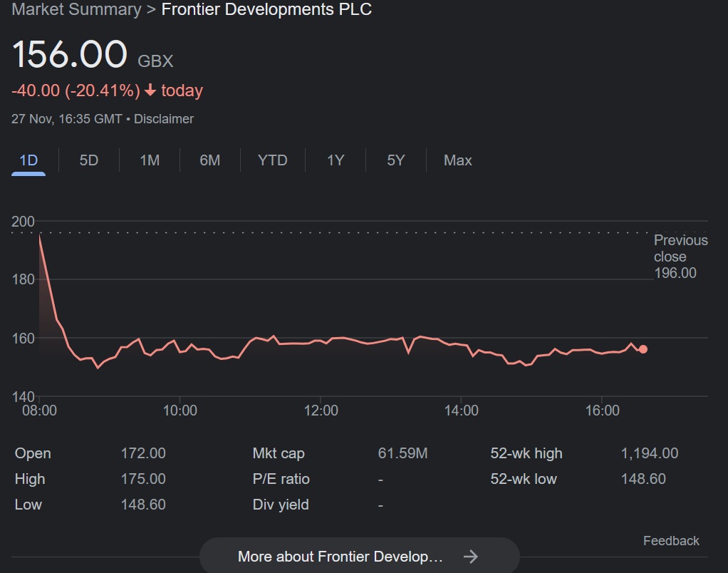728x573 pixels.
Task: Open the Disclaimer link
Action: click(x=164, y=119)
